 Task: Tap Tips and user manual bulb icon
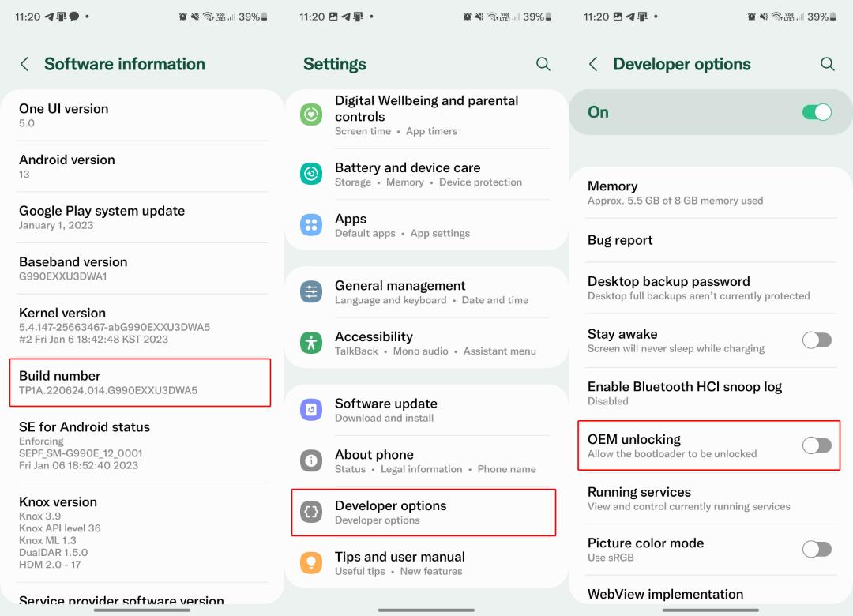tap(311, 562)
